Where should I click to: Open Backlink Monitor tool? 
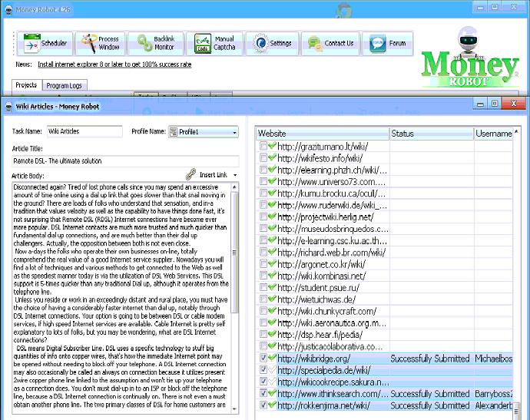click(156, 43)
